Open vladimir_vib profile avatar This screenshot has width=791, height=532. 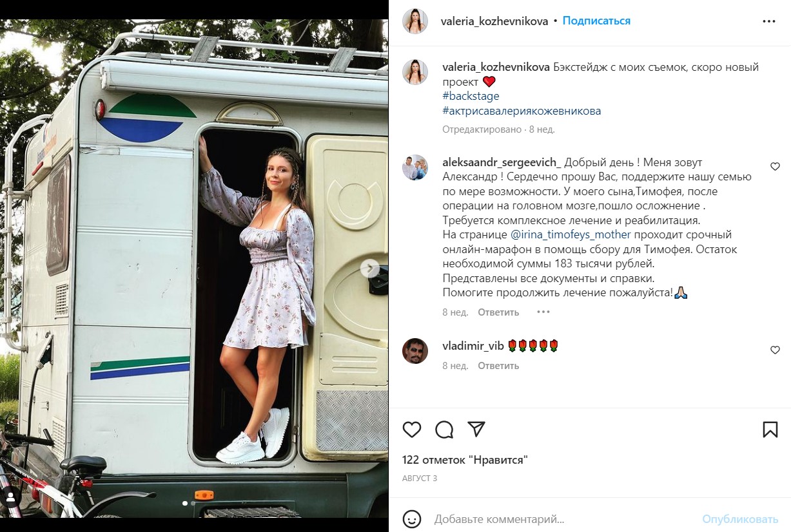[x=415, y=351]
